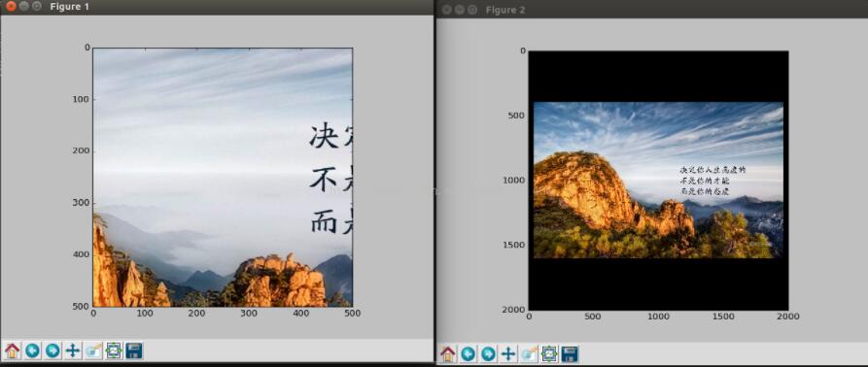
Task: Click the cropped landscape image in Figure 1
Action: click(223, 178)
